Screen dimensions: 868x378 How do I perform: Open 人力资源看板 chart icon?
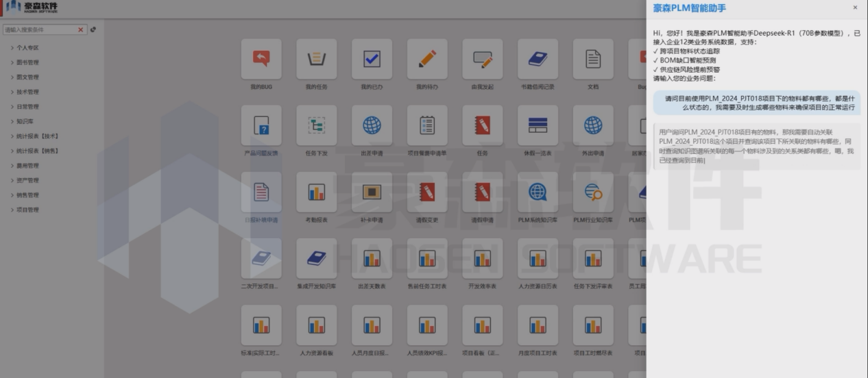coord(317,325)
